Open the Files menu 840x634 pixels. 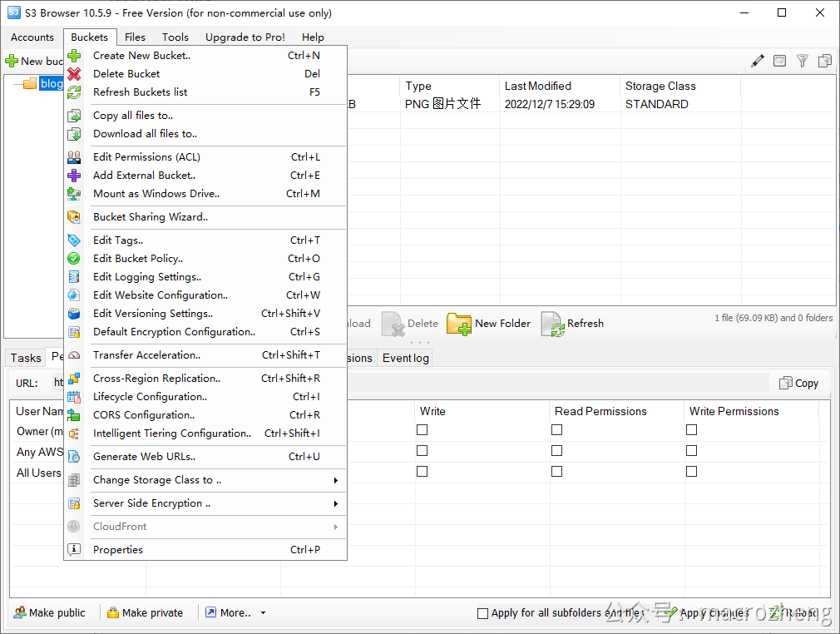point(135,37)
